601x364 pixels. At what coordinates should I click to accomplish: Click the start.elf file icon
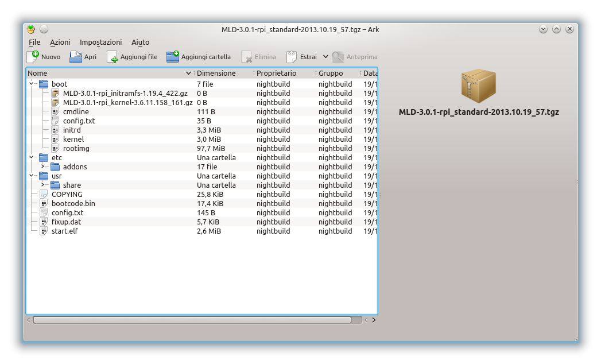(44, 231)
